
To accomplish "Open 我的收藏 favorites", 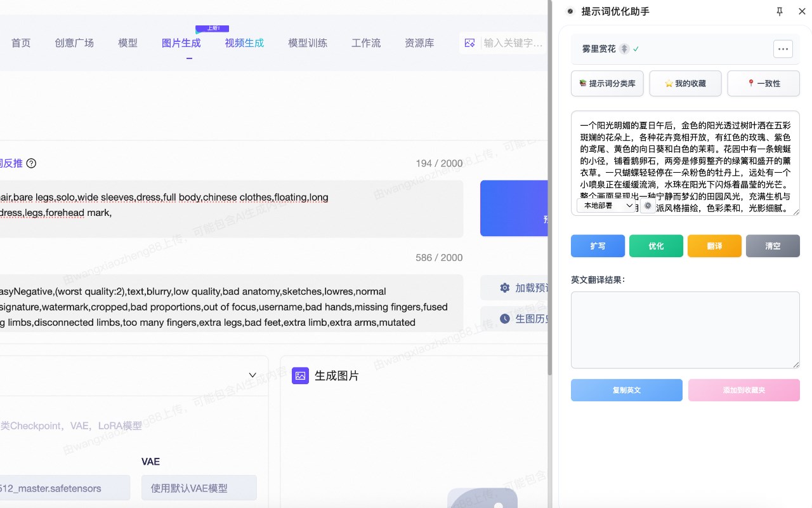I will tap(685, 83).
